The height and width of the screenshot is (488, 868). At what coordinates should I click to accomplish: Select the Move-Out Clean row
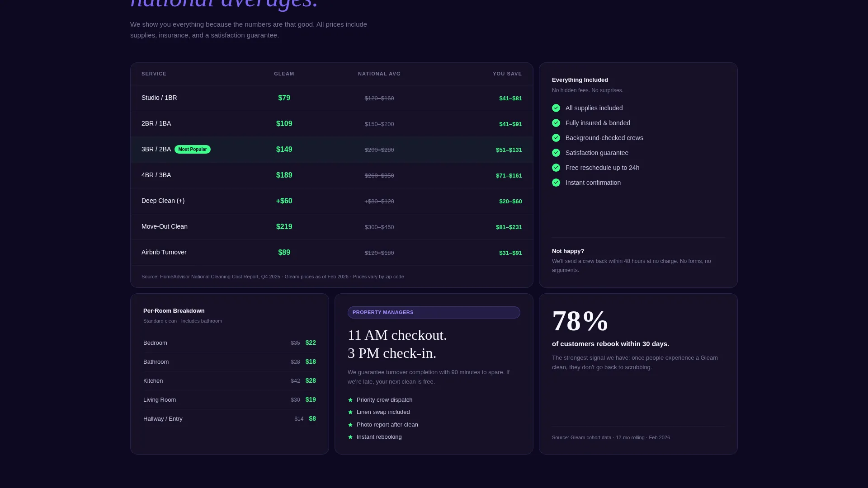click(332, 227)
